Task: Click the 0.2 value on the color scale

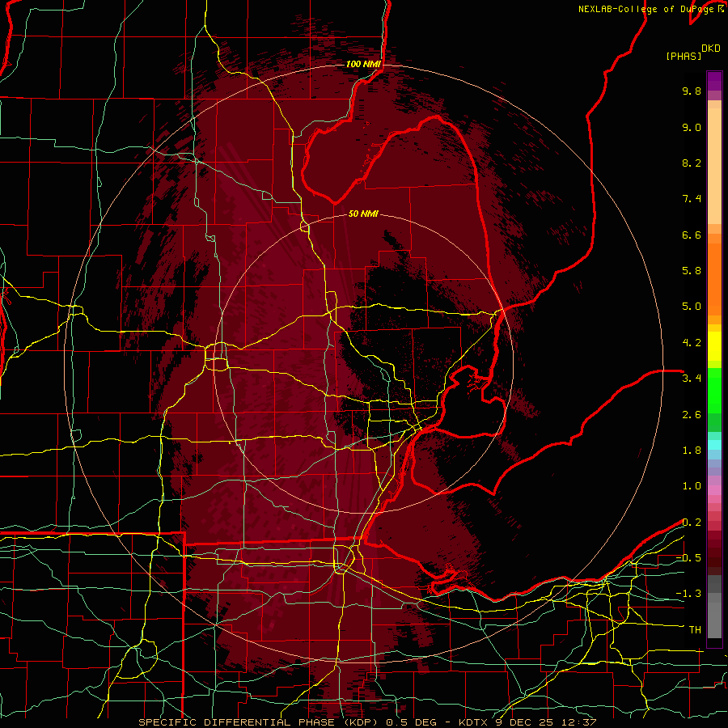Action: [x=692, y=523]
